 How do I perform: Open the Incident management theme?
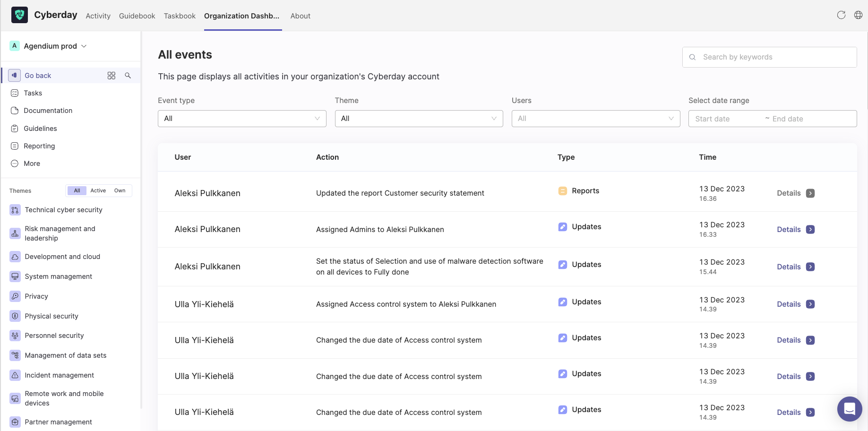click(60, 375)
